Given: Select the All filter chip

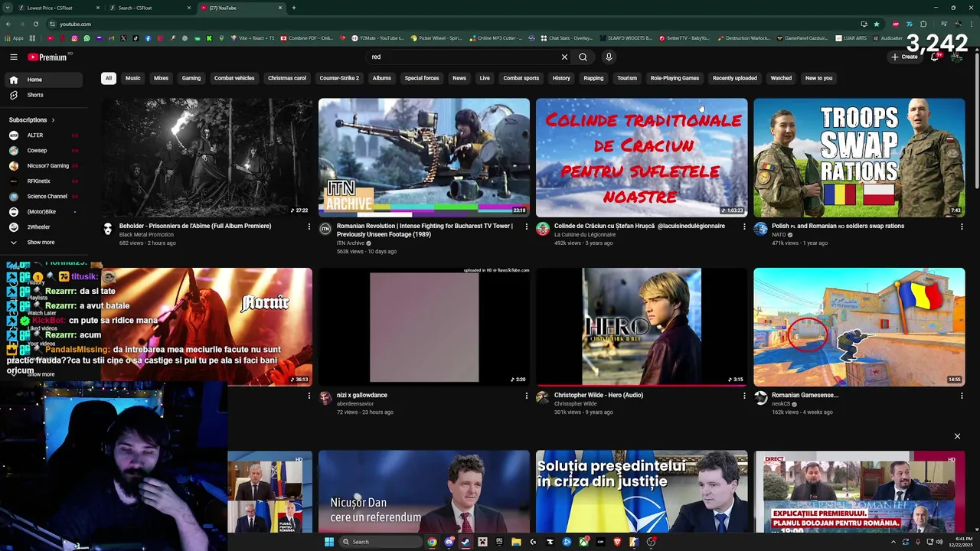Looking at the screenshot, I should [x=109, y=78].
